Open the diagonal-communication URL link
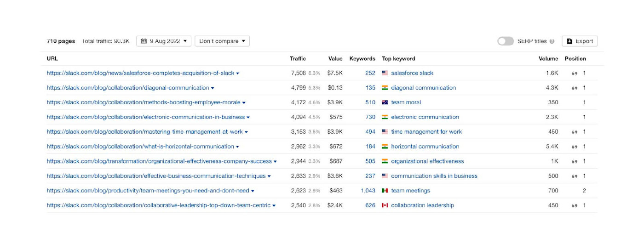Viewport: 644px width, 238px height. click(x=128, y=88)
